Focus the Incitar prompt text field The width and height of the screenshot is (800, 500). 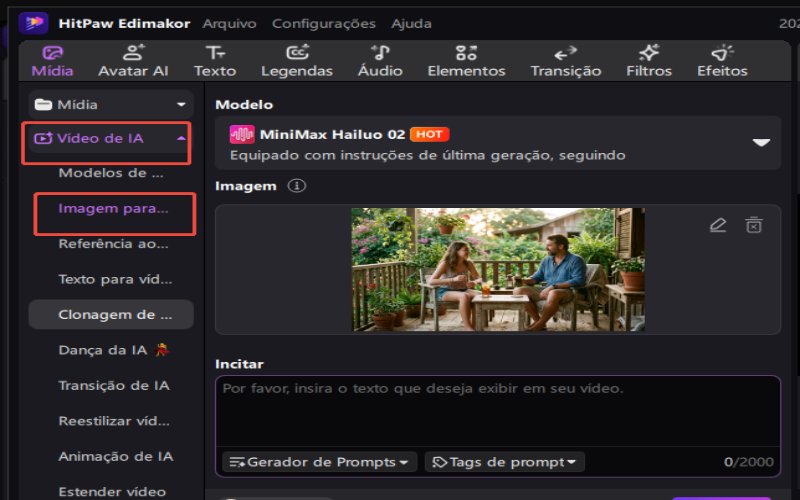[498, 412]
